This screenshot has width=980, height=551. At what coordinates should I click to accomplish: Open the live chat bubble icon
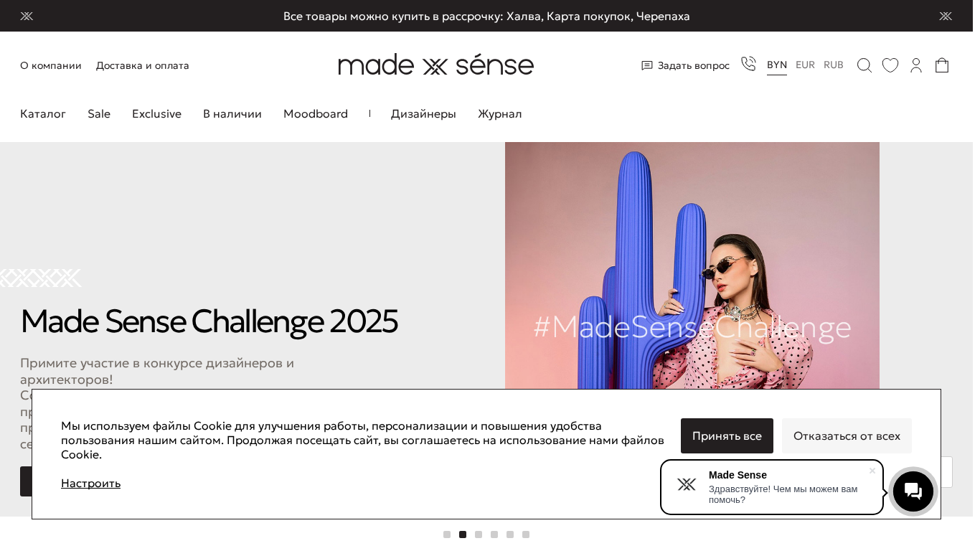913,491
